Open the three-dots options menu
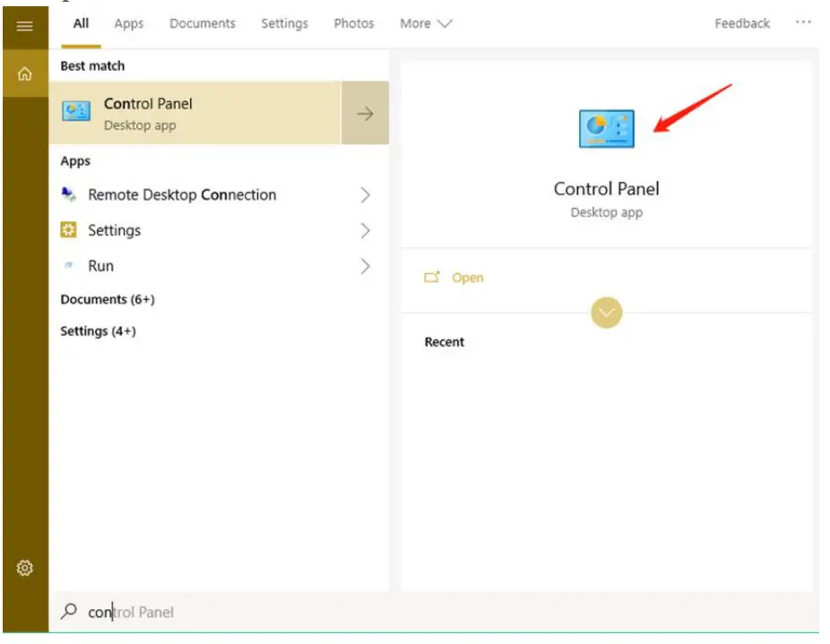The width and height of the screenshot is (830, 644). point(803,22)
